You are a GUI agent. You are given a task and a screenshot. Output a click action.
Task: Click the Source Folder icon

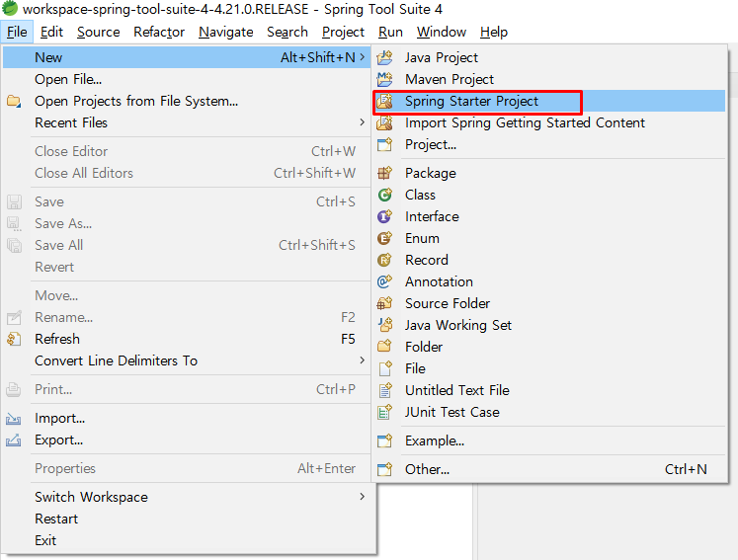[x=384, y=303]
